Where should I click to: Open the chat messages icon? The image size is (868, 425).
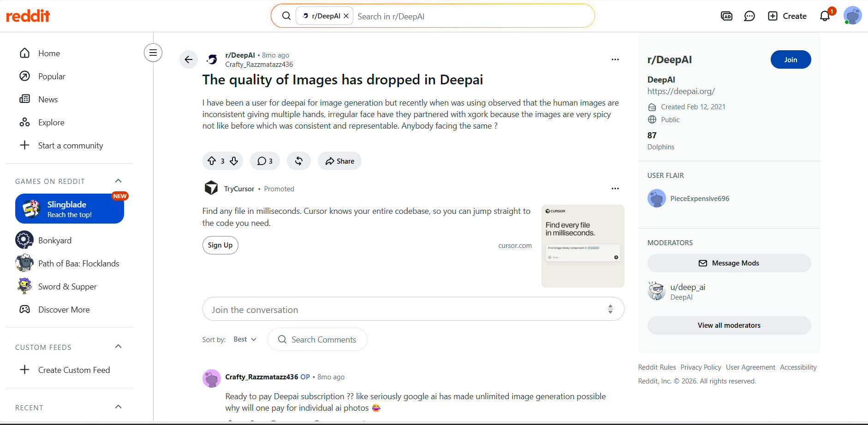tap(749, 16)
